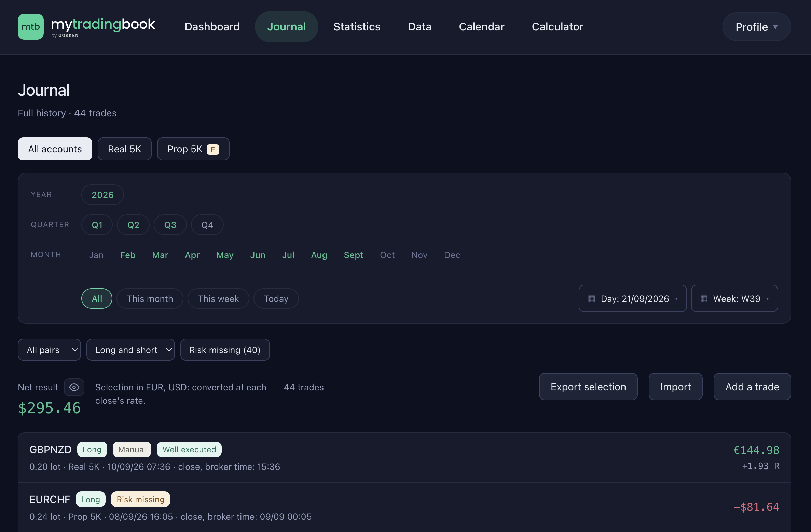
Task: Click the F badge on Prop 5K
Action: (x=213, y=149)
